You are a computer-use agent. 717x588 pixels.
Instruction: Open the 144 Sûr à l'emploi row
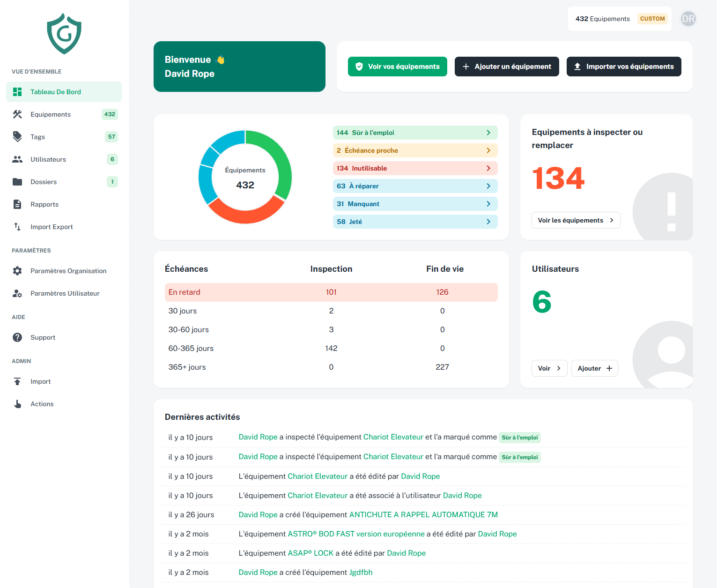(x=415, y=133)
